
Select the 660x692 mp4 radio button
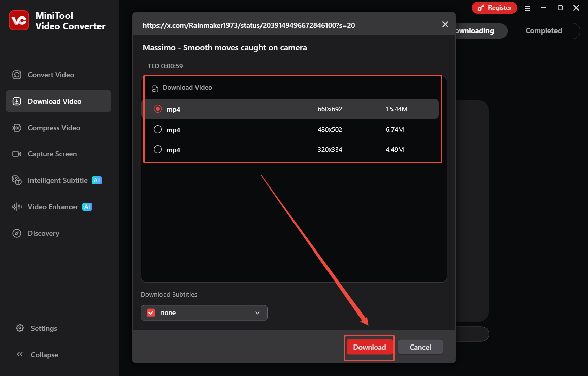(x=158, y=109)
